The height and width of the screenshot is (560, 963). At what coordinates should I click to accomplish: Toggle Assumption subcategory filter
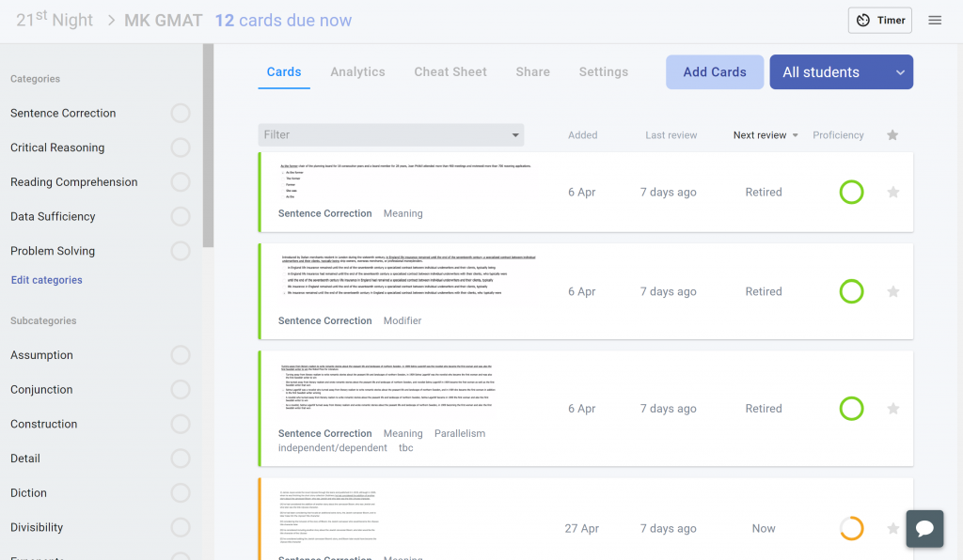tap(181, 354)
